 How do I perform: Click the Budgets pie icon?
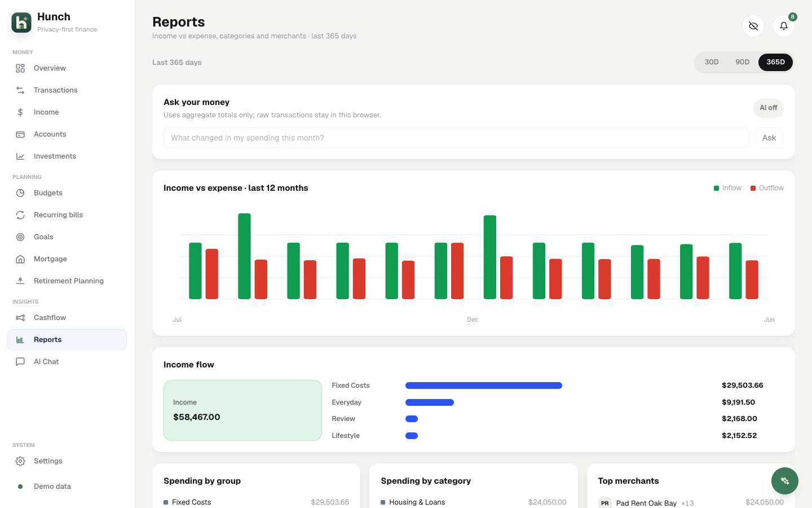click(x=20, y=193)
